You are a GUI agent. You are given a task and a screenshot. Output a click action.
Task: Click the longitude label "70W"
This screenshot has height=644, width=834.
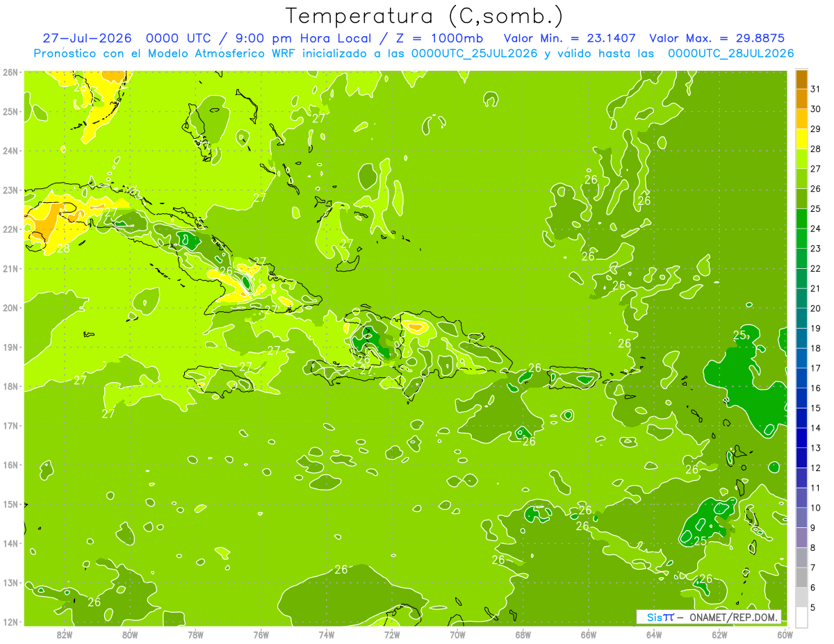click(x=457, y=634)
